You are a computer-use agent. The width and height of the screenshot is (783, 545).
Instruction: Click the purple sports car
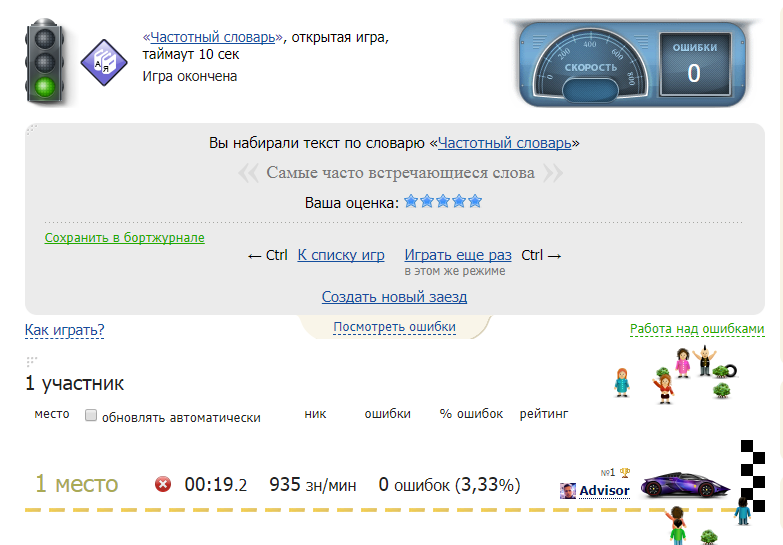point(685,485)
